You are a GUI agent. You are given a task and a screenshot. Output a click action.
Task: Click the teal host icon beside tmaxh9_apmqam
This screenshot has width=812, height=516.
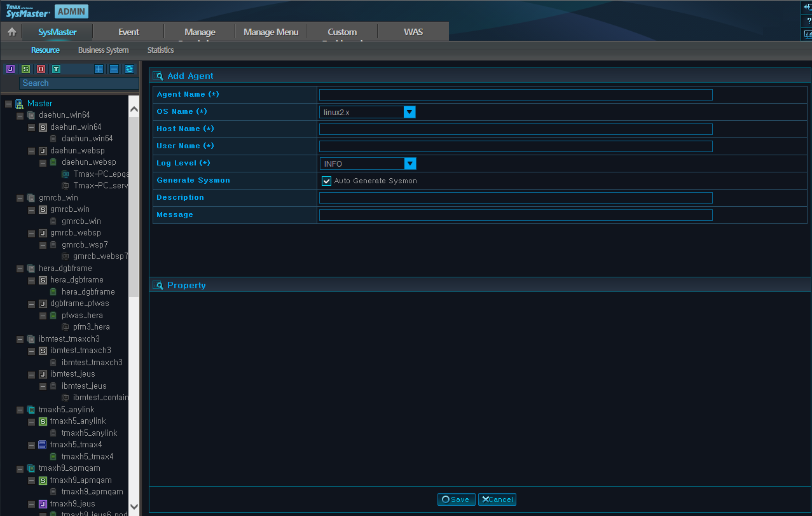(31, 468)
